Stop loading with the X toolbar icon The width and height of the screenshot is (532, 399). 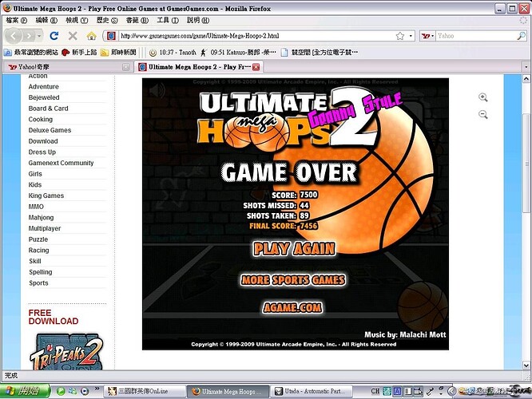[73, 36]
